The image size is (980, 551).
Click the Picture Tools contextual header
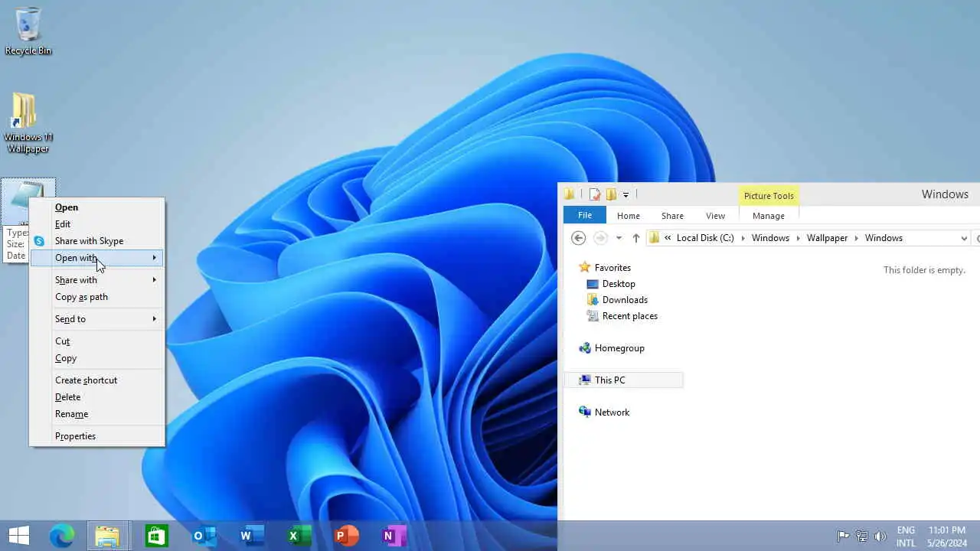click(x=769, y=196)
